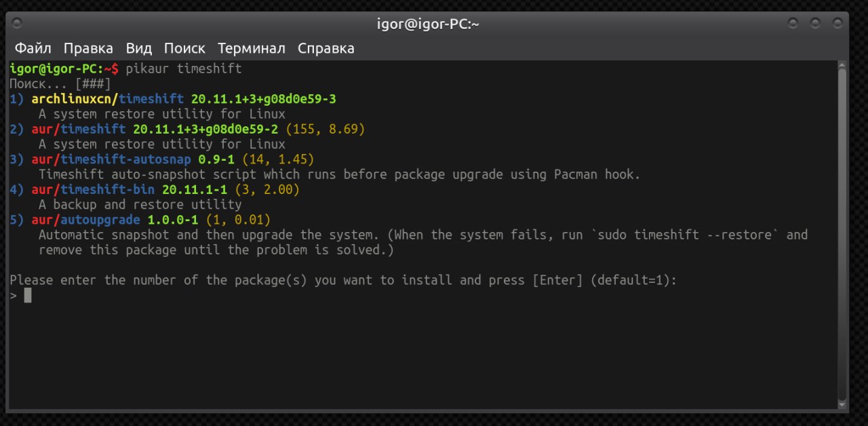Open the Правка menu
This screenshot has height=426, width=868.
click(88, 48)
